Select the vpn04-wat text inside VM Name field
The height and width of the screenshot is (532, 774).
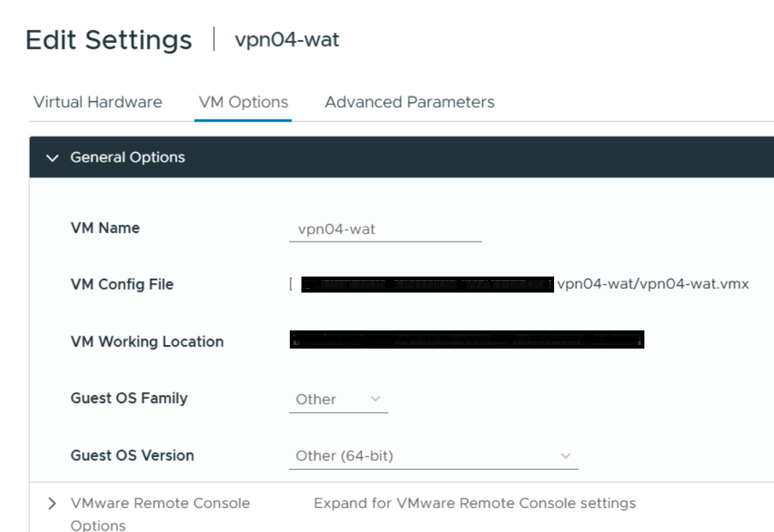point(337,228)
